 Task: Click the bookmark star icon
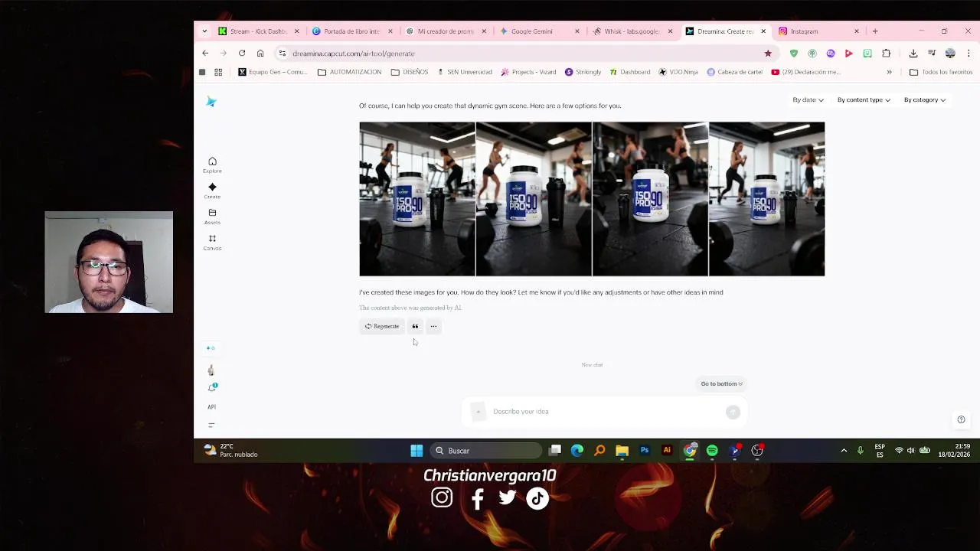coord(768,54)
